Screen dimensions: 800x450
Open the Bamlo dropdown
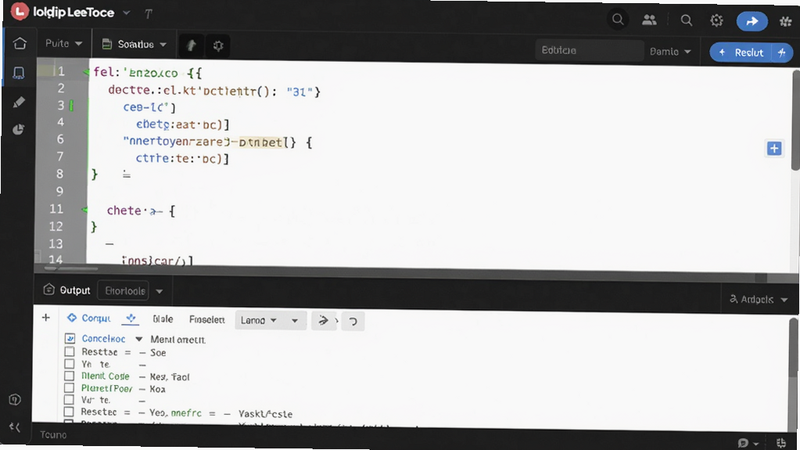(670, 52)
